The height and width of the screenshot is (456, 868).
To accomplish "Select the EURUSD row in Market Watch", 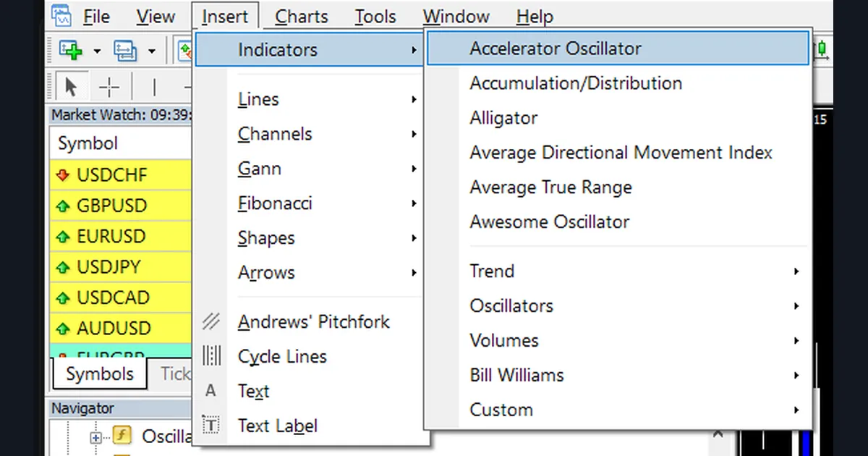I will point(121,237).
